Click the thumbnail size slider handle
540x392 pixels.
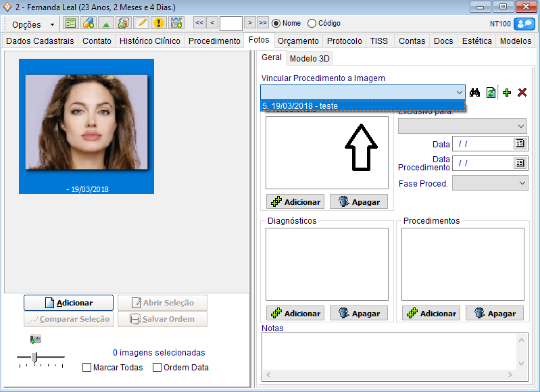[34, 356]
